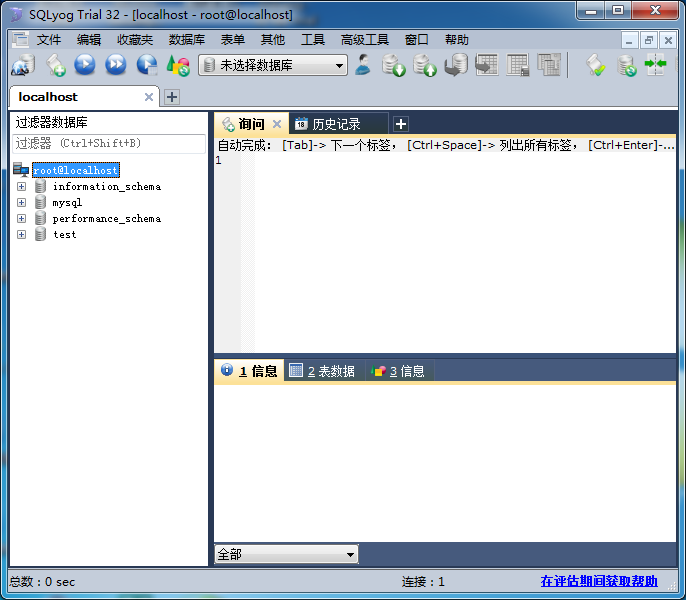The image size is (686, 600).
Task: Expand the information_schema tree node
Action: pos(21,186)
